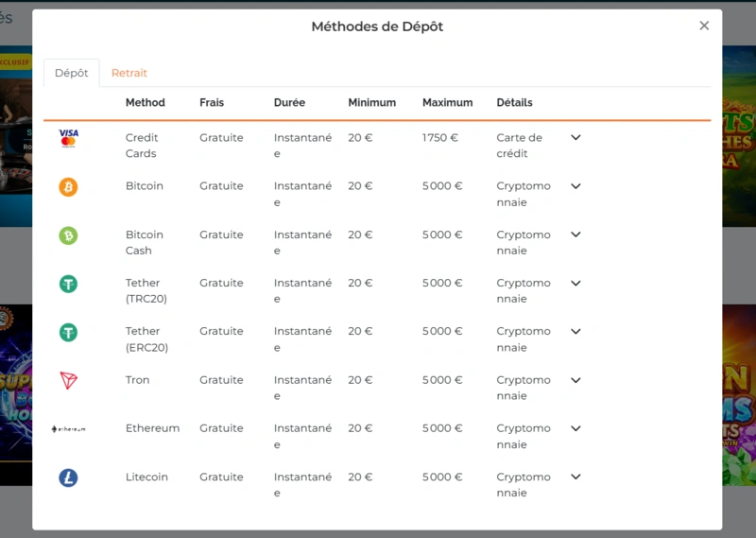The height and width of the screenshot is (538, 756).
Task: Expand the Tron row chevron
Action: click(x=576, y=380)
